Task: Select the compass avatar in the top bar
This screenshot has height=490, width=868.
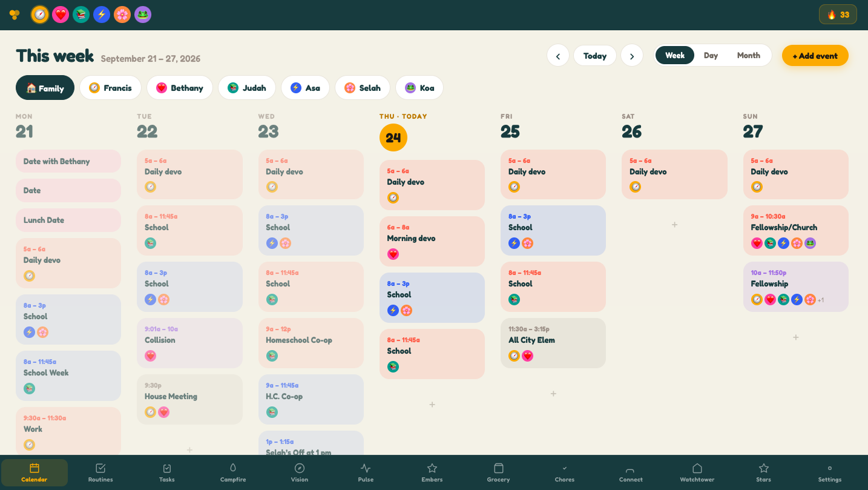Action: [40, 15]
